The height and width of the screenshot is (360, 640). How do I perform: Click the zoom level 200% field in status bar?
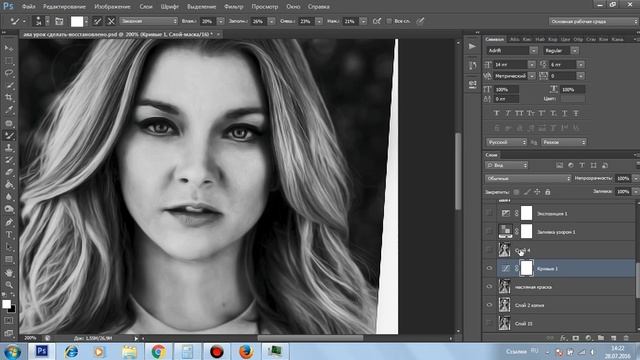tap(30, 338)
